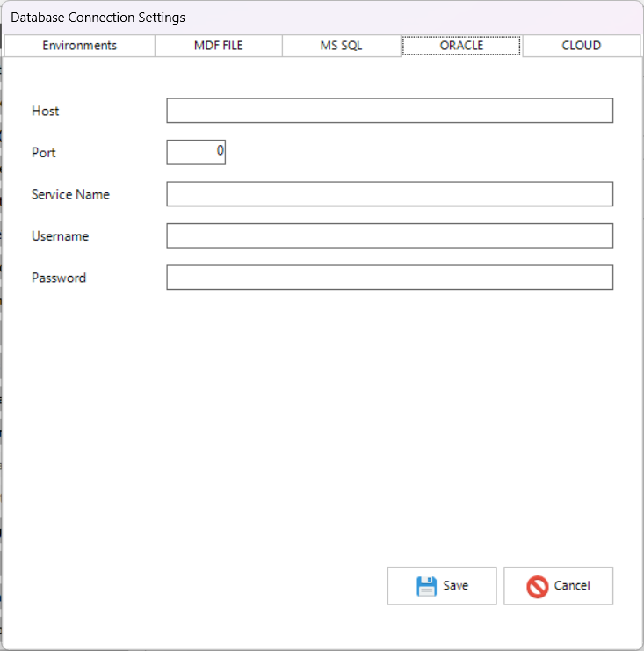Select the Service Name input field
The height and width of the screenshot is (651, 644).
tap(389, 194)
